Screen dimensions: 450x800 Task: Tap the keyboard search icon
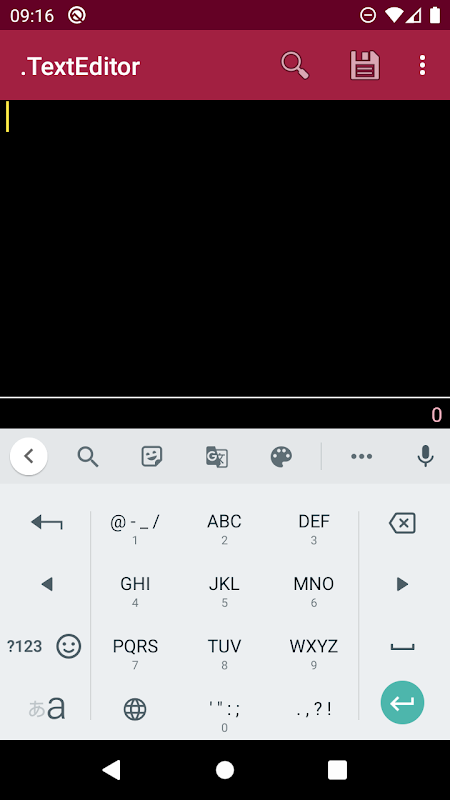pos(88,457)
